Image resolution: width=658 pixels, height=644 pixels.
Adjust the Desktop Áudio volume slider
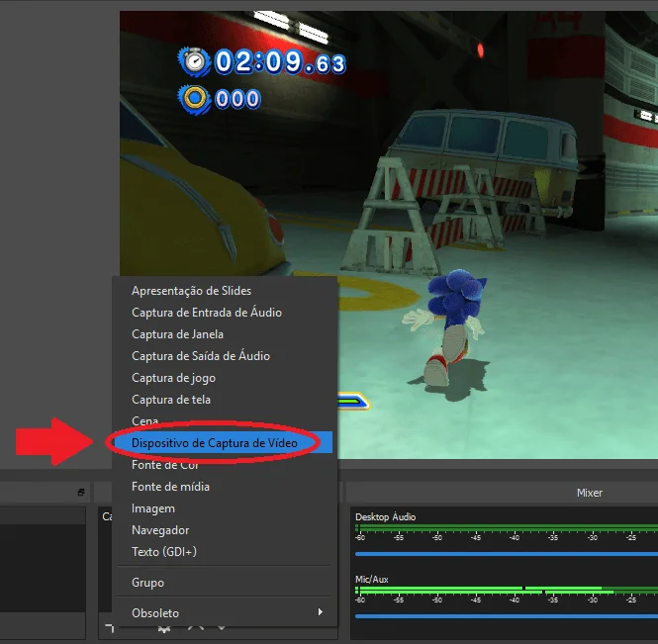pos(506,554)
